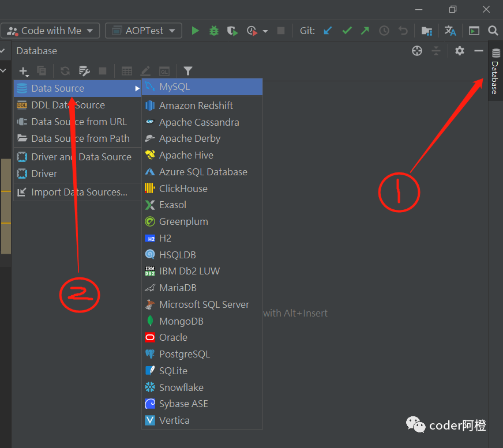Click the Refresh icon in Database toolbar
This screenshot has width=503, height=448.
[x=65, y=71]
